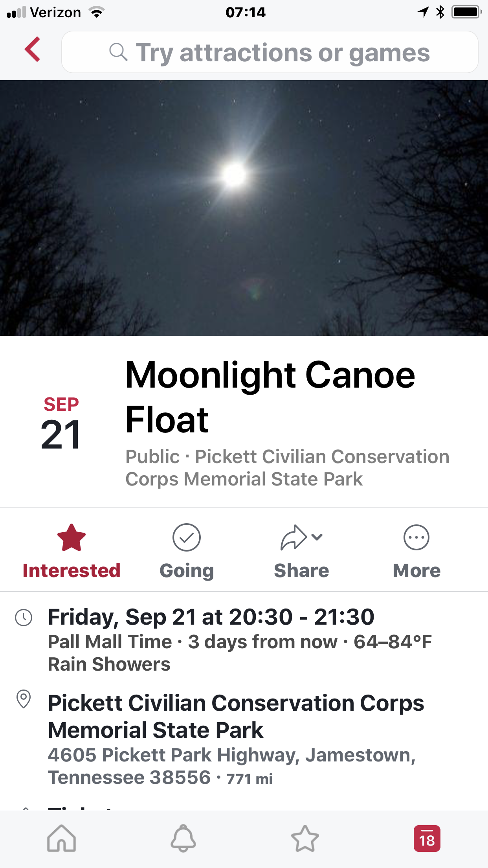Viewport: 488px width, 868px height.
Task: Tap the red back arrow
Action: tap(33, 50)
